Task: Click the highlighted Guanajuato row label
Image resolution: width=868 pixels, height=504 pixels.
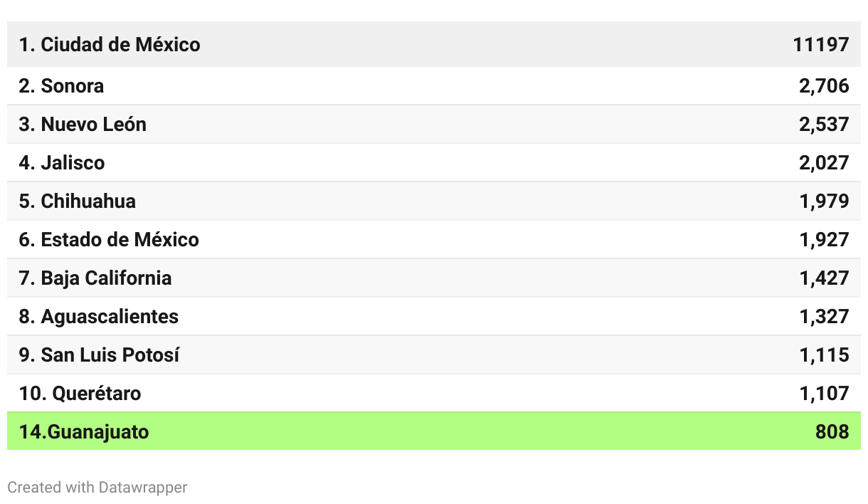Action: pos(84,432)
